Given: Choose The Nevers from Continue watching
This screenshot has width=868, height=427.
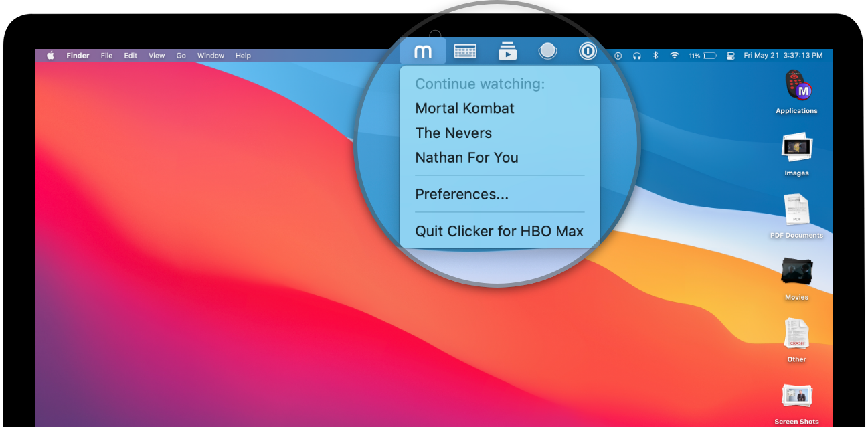Looking at the screenshot, I should click(x=454, y=133).
